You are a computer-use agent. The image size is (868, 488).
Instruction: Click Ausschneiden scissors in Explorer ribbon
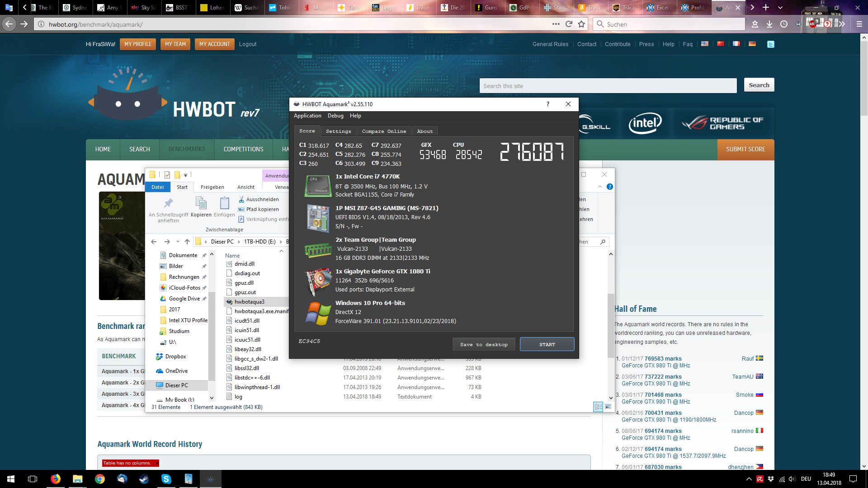pyautogui.click(x=259, y=199)
